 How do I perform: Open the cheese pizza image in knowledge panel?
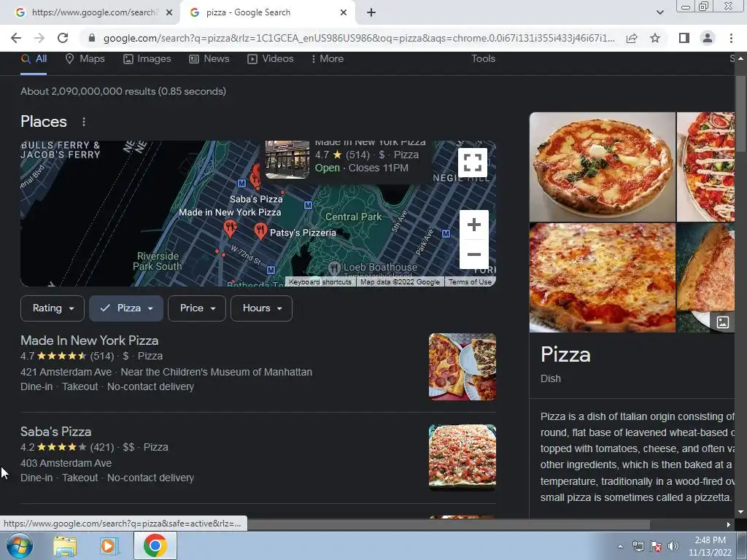pyautogui.click(x=602, y=278)
